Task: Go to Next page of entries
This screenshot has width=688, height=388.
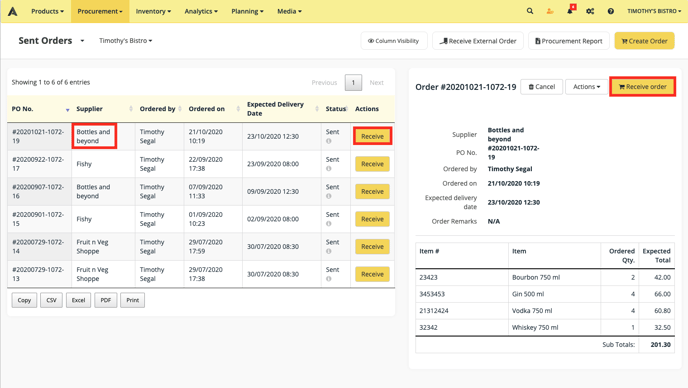Action: 376,83
